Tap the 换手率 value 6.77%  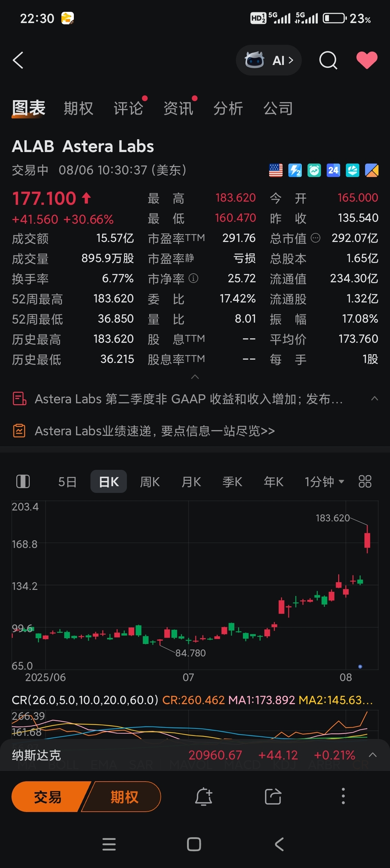tap(118, 278)
